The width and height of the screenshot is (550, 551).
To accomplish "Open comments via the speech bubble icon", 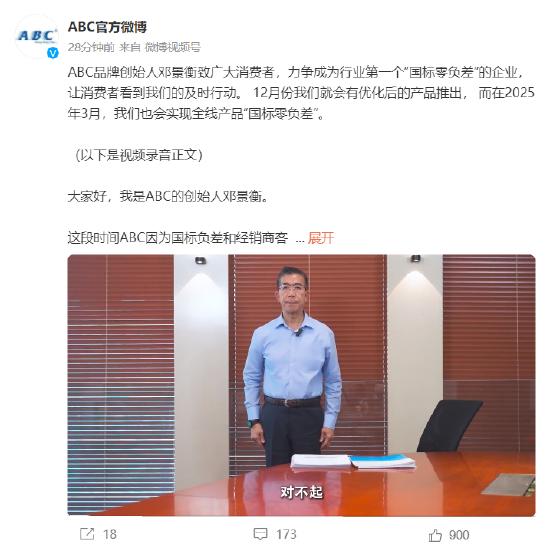I will click(260, 534).
